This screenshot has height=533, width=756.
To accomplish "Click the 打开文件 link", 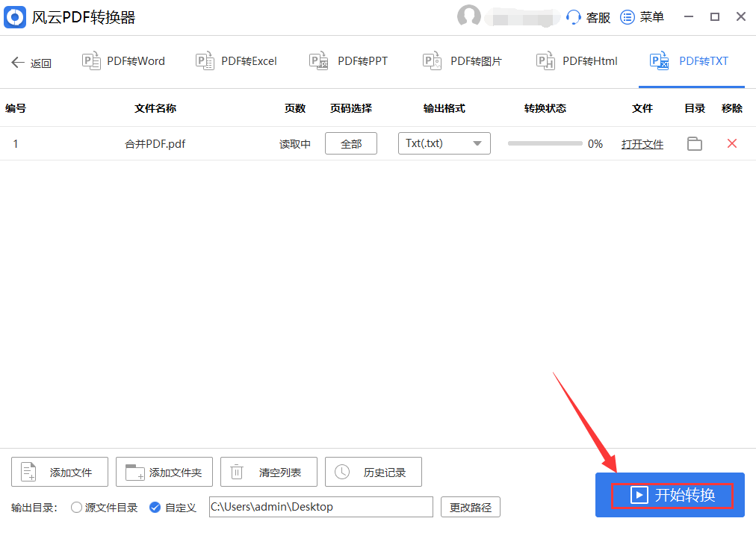I will [642, 144].
